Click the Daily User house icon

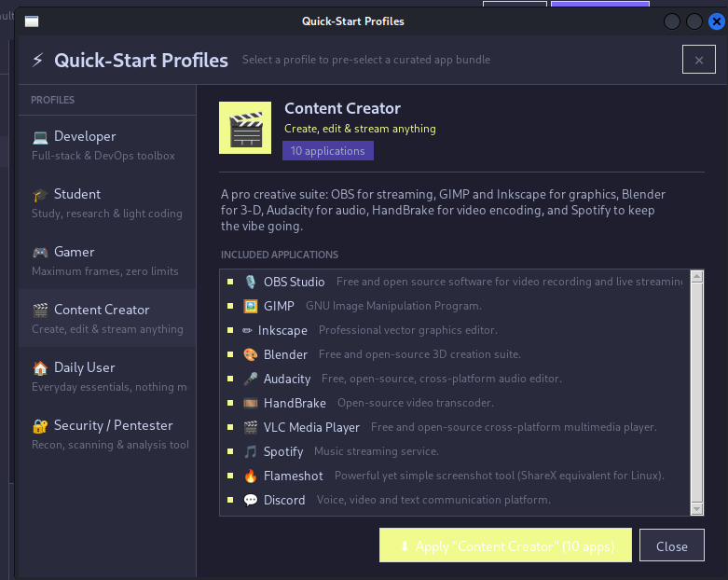[x=40, y=367]
